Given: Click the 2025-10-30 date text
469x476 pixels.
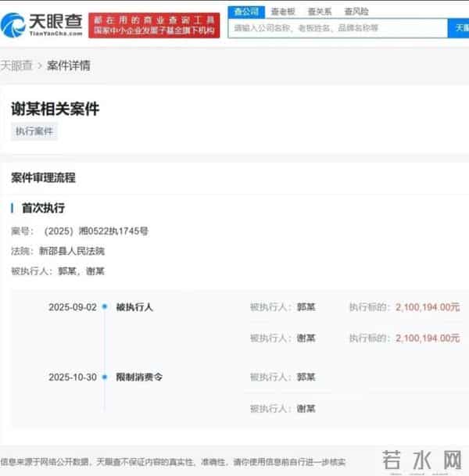Looking at the screenshot, I should 73,378.
